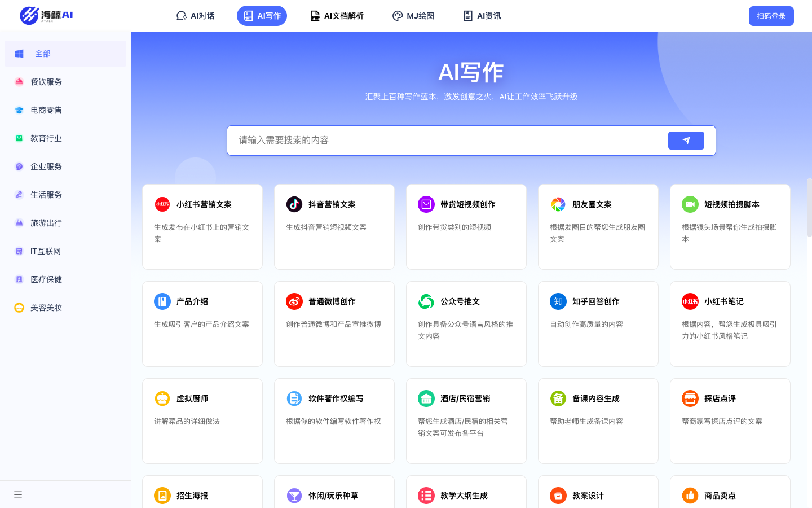Click the 产品介绍 blue book icon
812x508 pixels.
[x=162, y=301]
